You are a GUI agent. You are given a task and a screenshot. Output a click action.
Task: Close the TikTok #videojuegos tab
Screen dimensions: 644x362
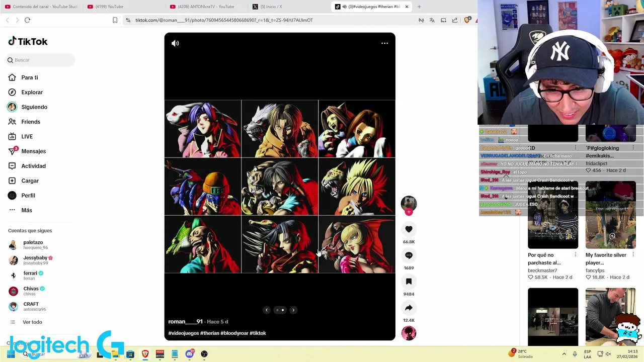[x=407, y=7]
